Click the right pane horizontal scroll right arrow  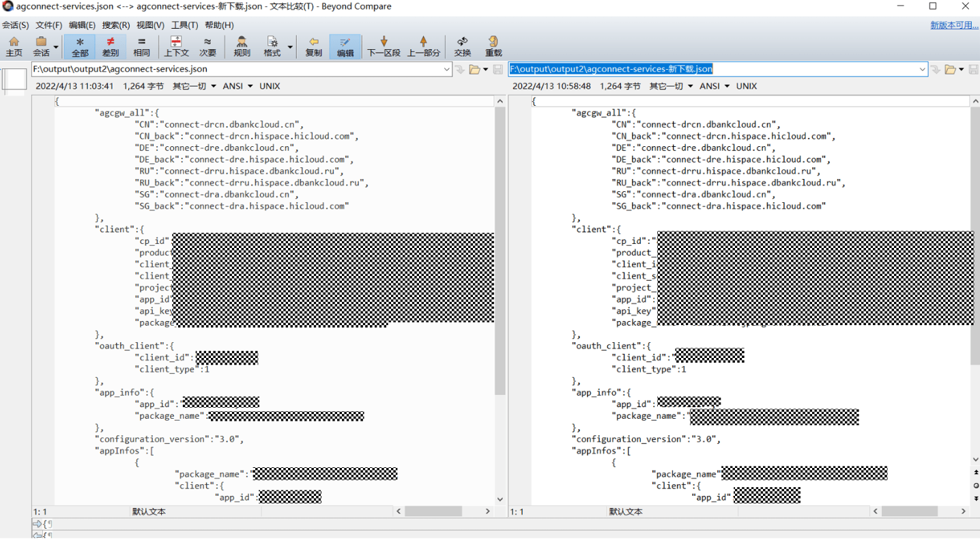pyautogui.click(x=964, y=511)
